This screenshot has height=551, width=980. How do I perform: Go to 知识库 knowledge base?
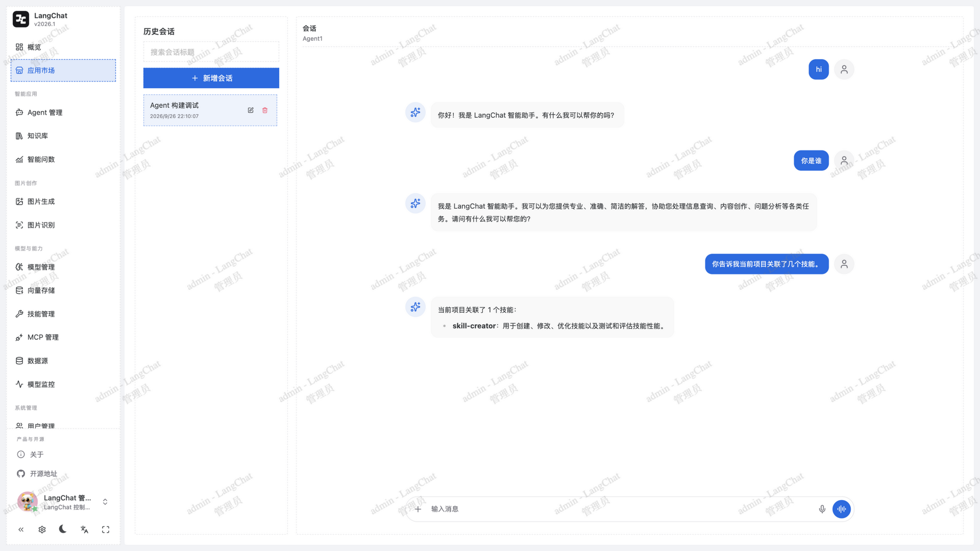[63, 136]
